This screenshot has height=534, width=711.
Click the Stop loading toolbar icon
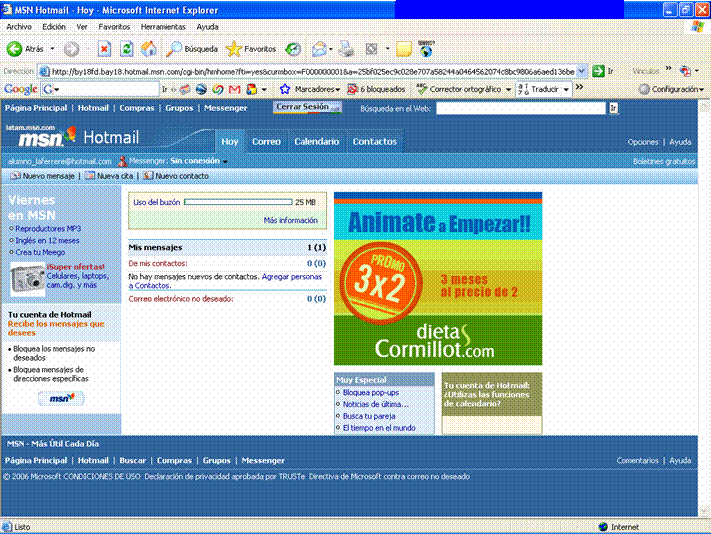tap(104, 48)
